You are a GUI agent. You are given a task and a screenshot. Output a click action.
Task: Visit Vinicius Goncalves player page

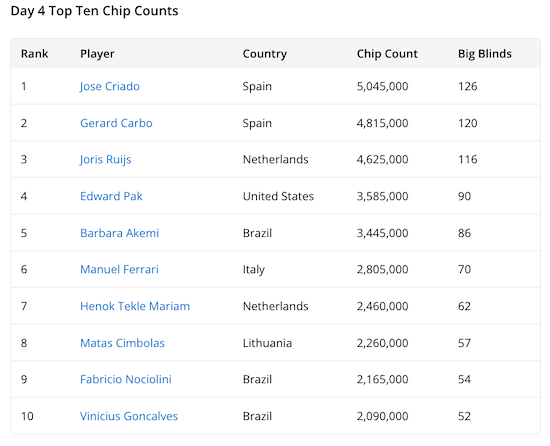129,416
